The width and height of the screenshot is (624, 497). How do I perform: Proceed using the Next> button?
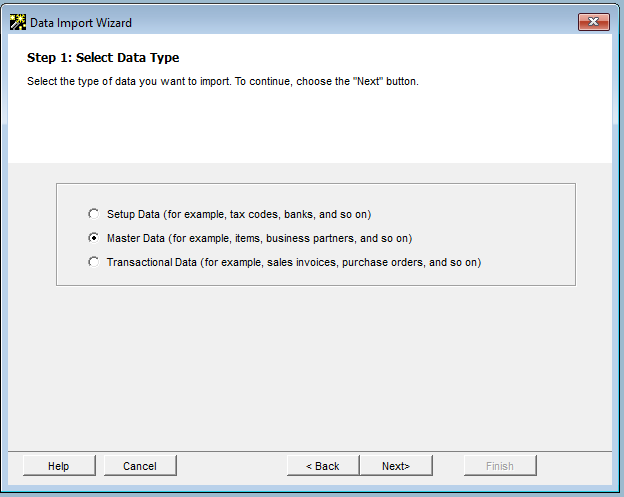(396, 466)
